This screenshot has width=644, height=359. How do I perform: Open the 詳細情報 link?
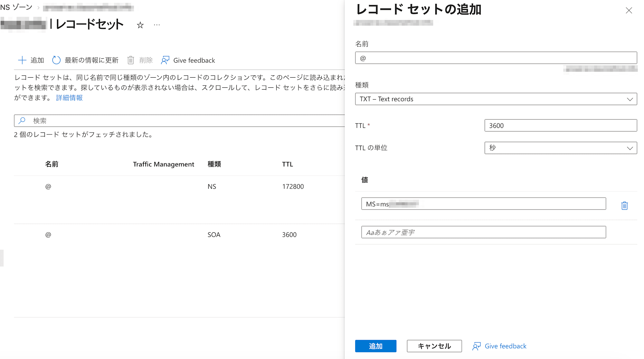point(69,98)
